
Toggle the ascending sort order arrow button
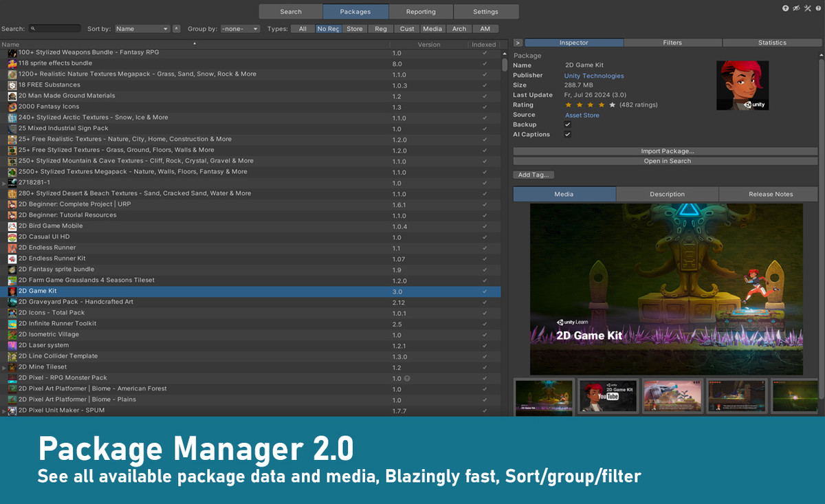(x=177, y=29)
